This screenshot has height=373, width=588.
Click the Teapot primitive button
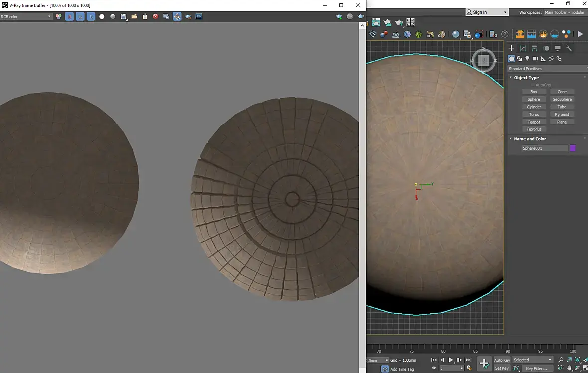click(534, 122)
